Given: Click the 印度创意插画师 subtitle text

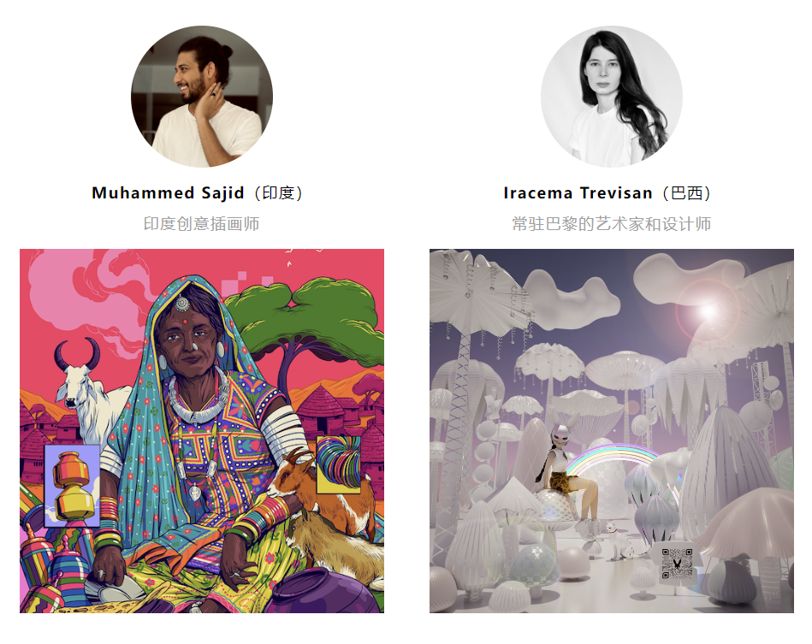Looking at the screenshot, I should click(x=201, y=223).
